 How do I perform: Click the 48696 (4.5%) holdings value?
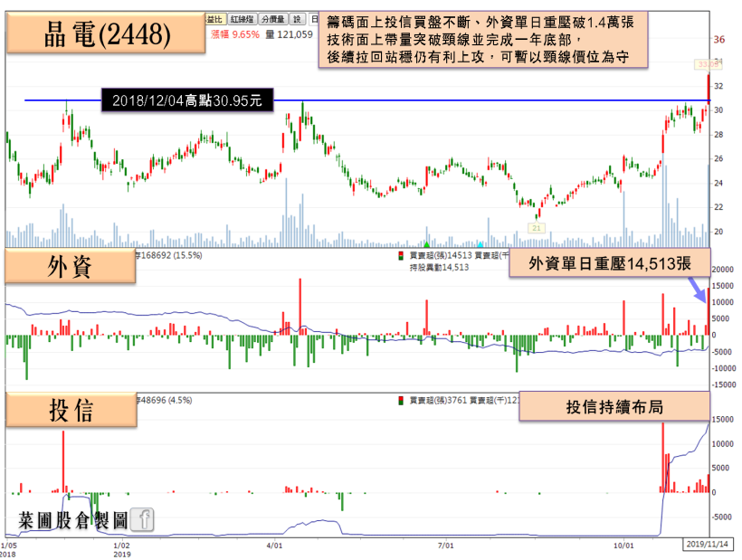pos(166,400)
